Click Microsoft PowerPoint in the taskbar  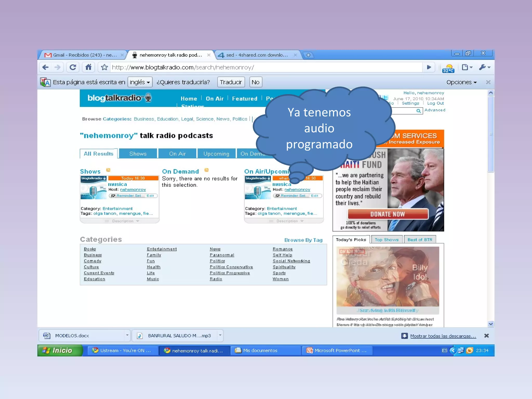coord(337,351)
